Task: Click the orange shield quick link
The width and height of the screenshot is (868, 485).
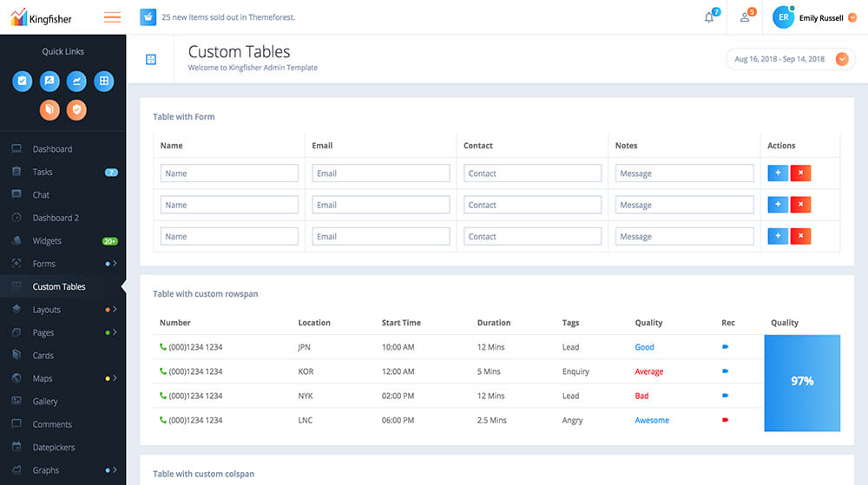Action: [x=76, y=109]
